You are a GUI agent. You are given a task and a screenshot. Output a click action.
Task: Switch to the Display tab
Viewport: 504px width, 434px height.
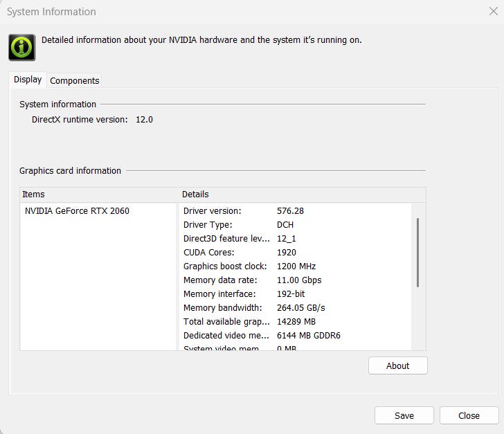click(28, 80)
